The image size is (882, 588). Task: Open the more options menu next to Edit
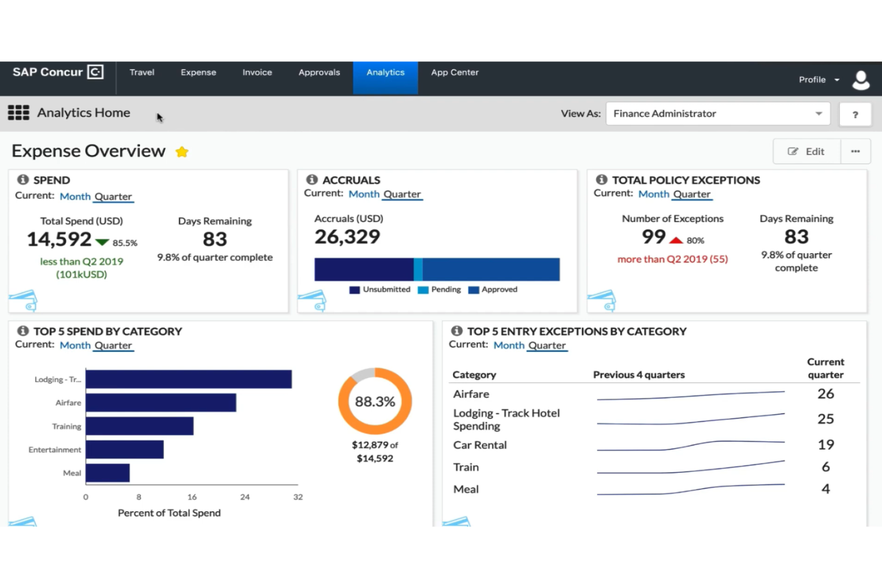[x=855, y=151]
